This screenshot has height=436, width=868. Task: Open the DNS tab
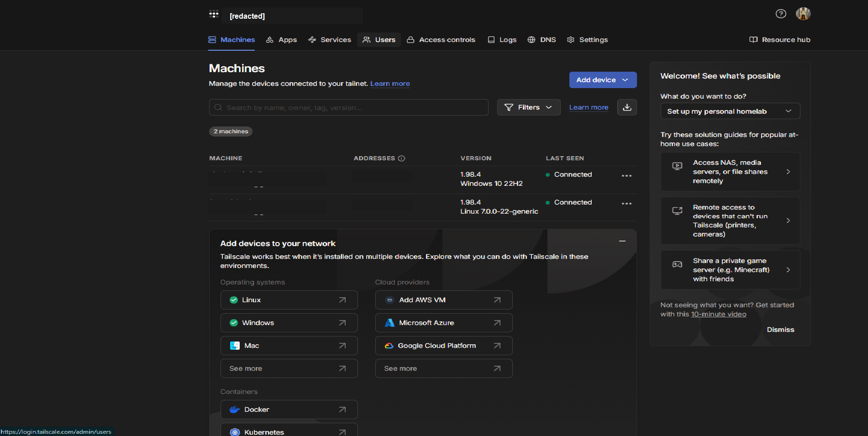point(542,40)
